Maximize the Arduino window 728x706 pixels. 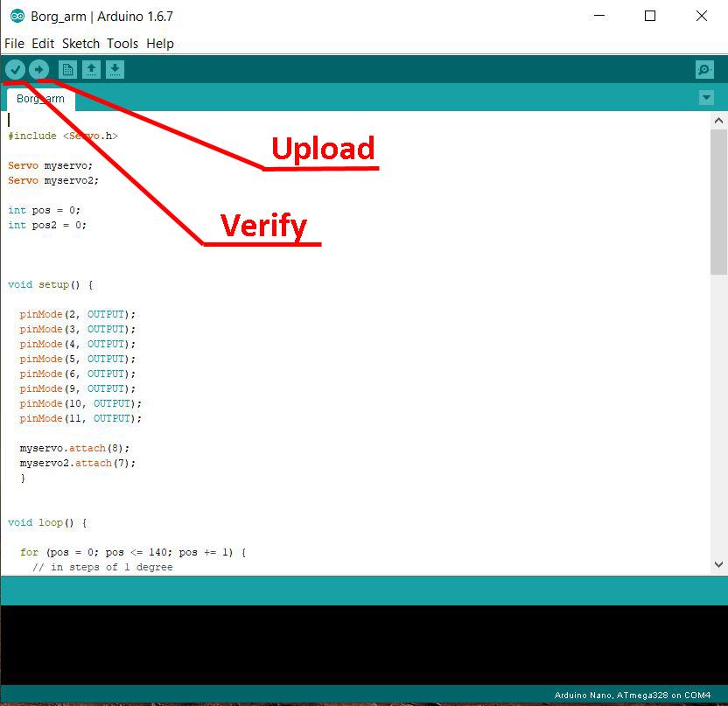pos(650,16)
